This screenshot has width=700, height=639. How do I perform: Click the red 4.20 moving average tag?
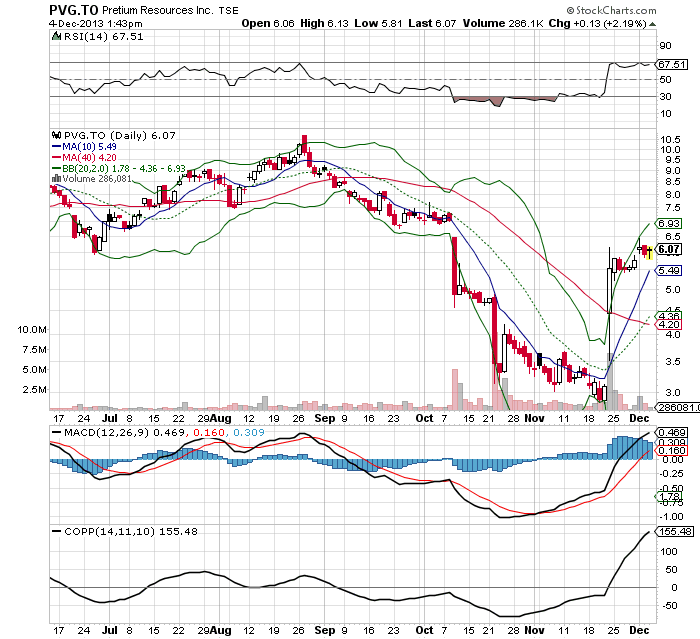click(668, 325)
